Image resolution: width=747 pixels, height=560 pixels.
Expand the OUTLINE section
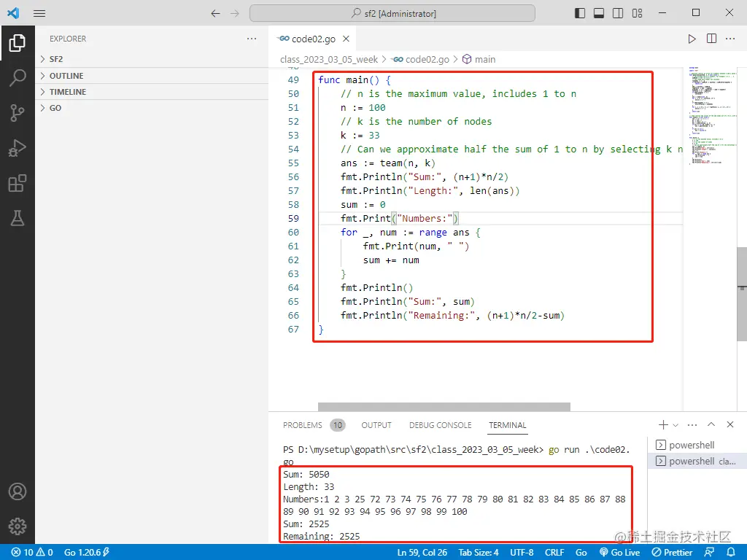[152, 76]
